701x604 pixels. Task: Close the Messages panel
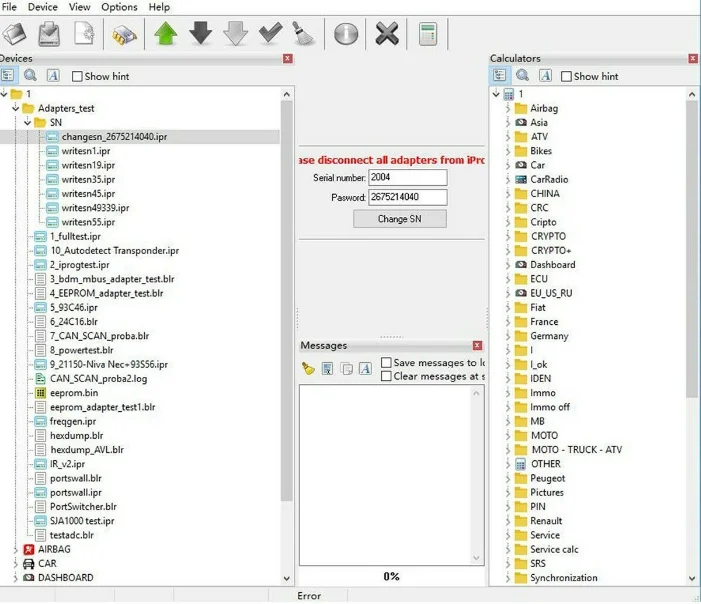coord(477,346)
